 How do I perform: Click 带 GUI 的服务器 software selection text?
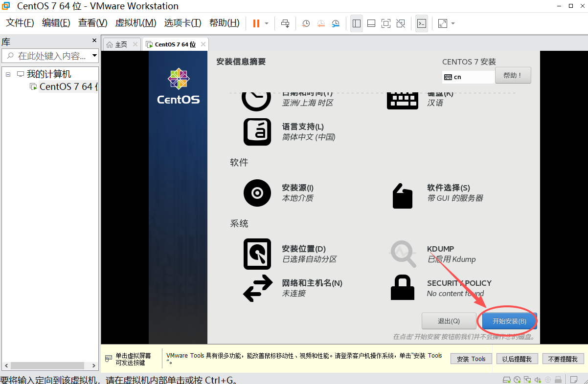click(455, 198)
